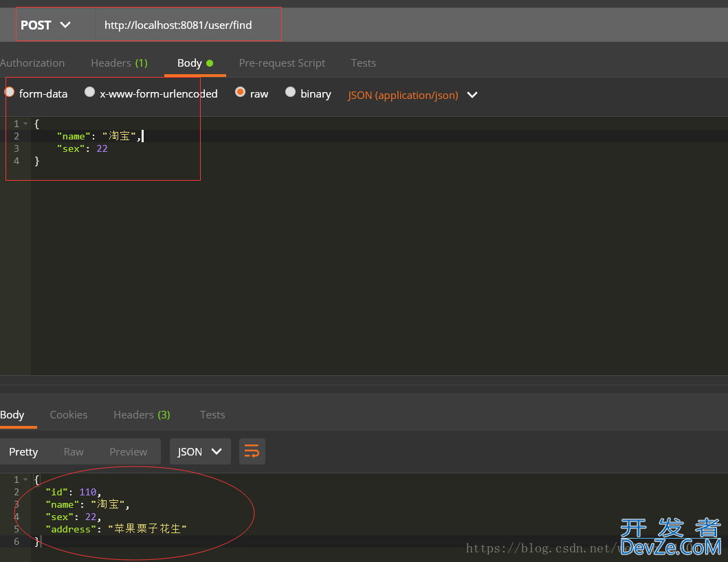
Task: Select the x-www-form-urlencoded radio button
Action: coord(89,92)
